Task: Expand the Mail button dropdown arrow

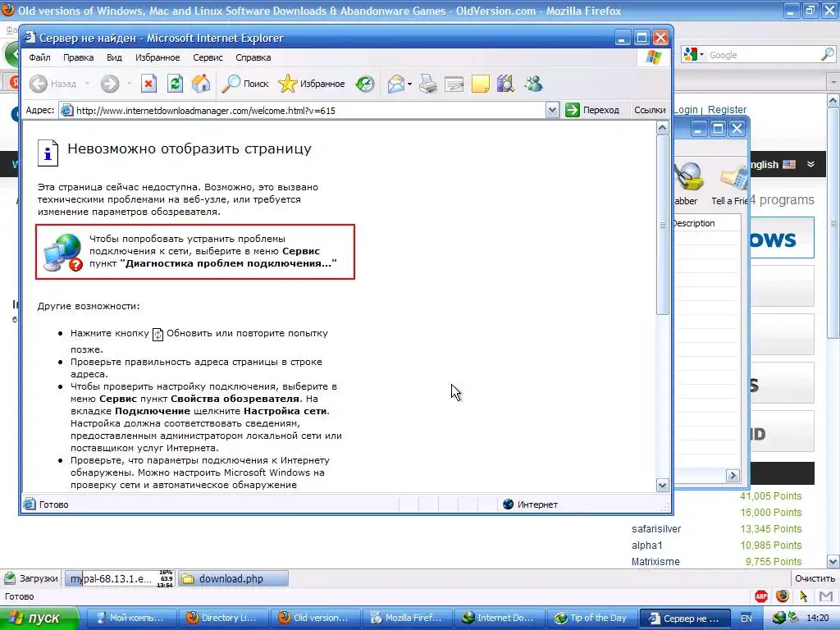Action: point(410,84)
